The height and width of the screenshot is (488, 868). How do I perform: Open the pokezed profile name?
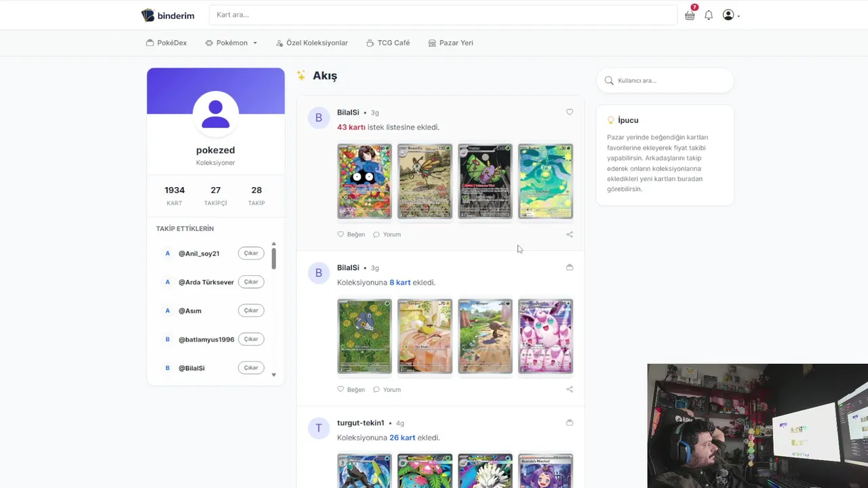coord(216,150)
